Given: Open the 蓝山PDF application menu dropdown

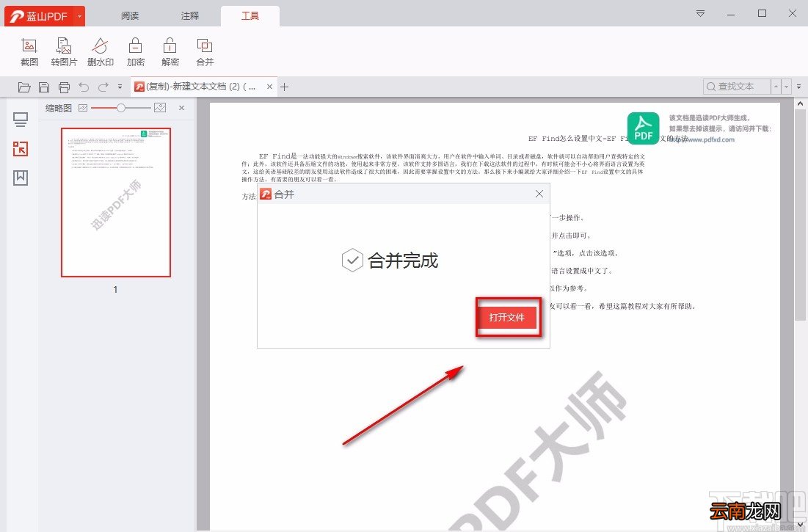Looking at the screenshot, I should tap(79, 16).
